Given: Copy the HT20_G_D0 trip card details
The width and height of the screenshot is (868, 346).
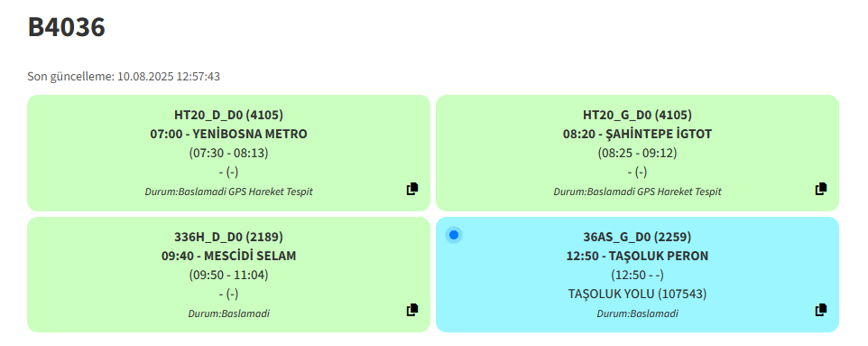Looking at the screenshot, I should 820,189.
